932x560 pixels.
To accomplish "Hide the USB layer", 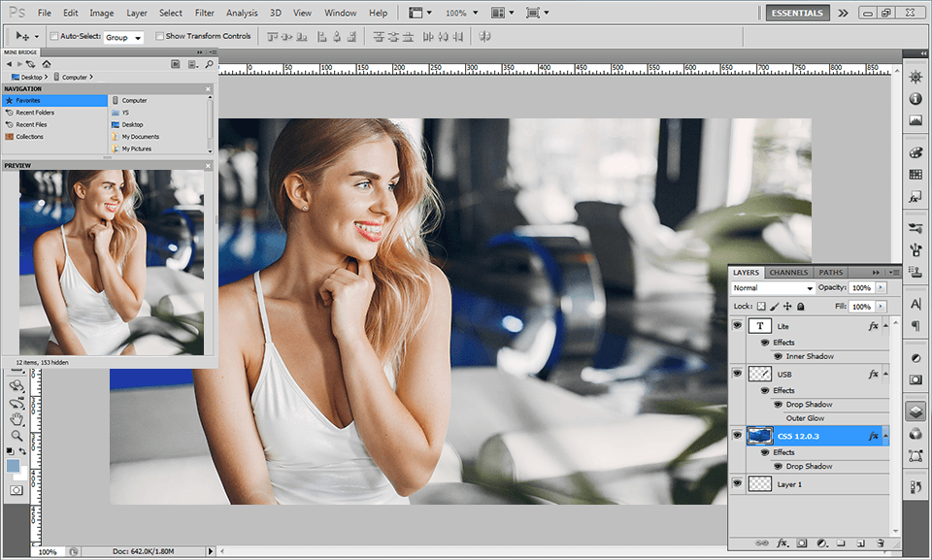I will [736, 373].
